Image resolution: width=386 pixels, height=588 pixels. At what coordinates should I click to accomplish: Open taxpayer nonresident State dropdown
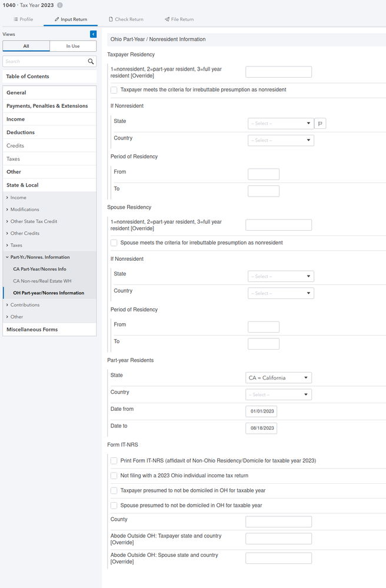(x=281, y=124)
